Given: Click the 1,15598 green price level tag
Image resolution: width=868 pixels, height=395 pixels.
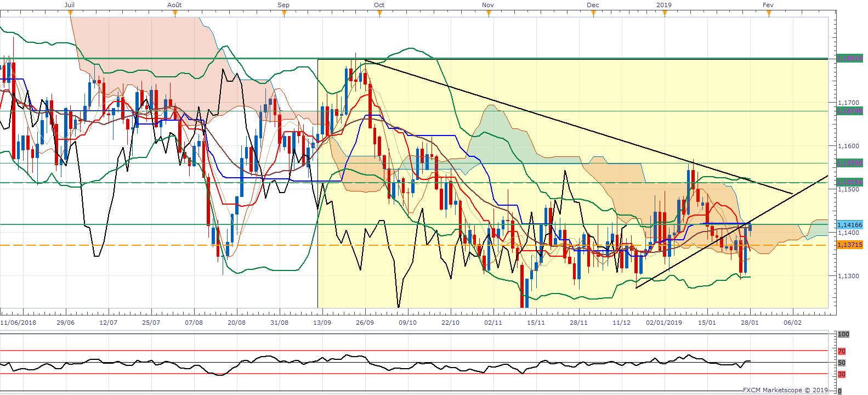Looking at the screenshot, I should [850, 163].
